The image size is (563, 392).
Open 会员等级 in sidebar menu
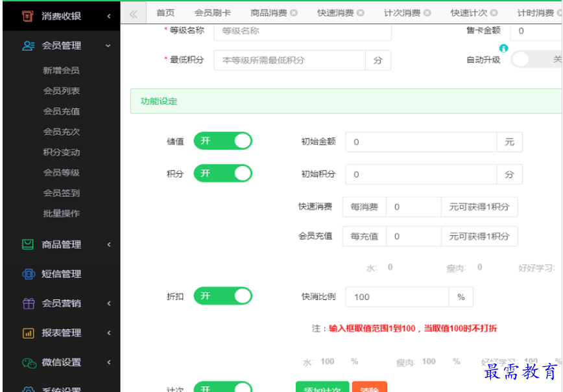pyautogui.click(x=62, y=172)
